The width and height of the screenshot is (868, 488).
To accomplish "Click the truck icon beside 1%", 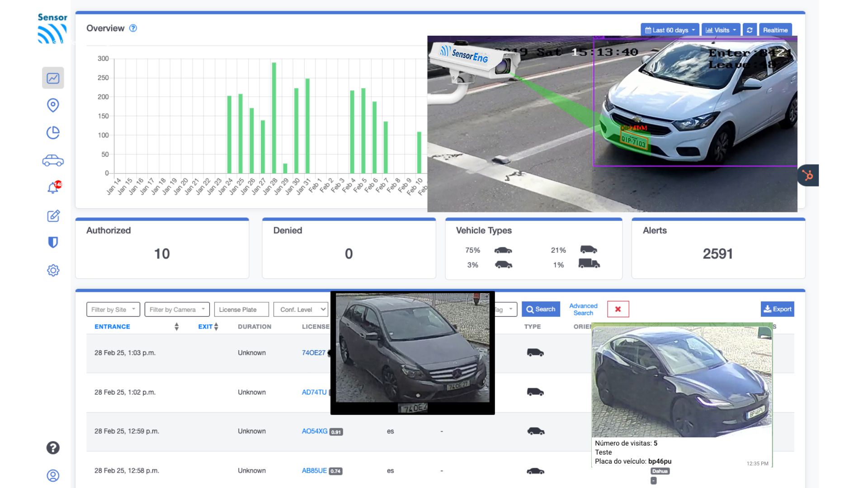I will point(589,264).
